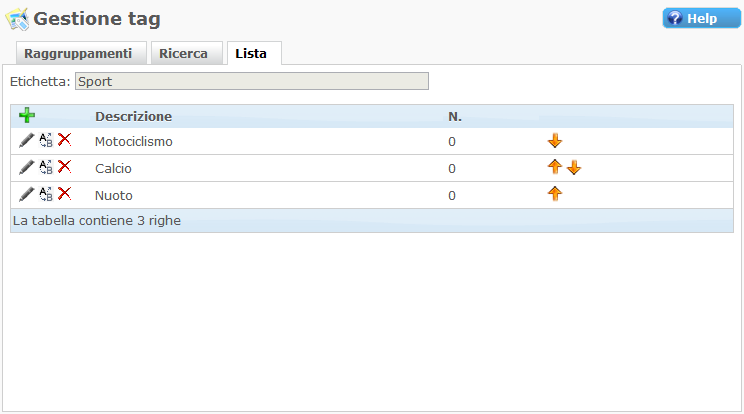Click the Gestione tag title icon
744x414 pixels.
coord(17,19)
